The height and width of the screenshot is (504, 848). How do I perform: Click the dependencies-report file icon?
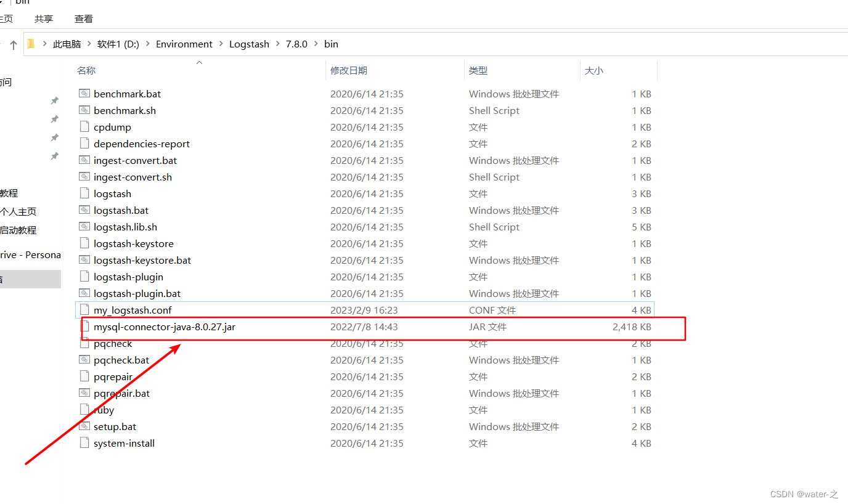[x=84, y=144]
